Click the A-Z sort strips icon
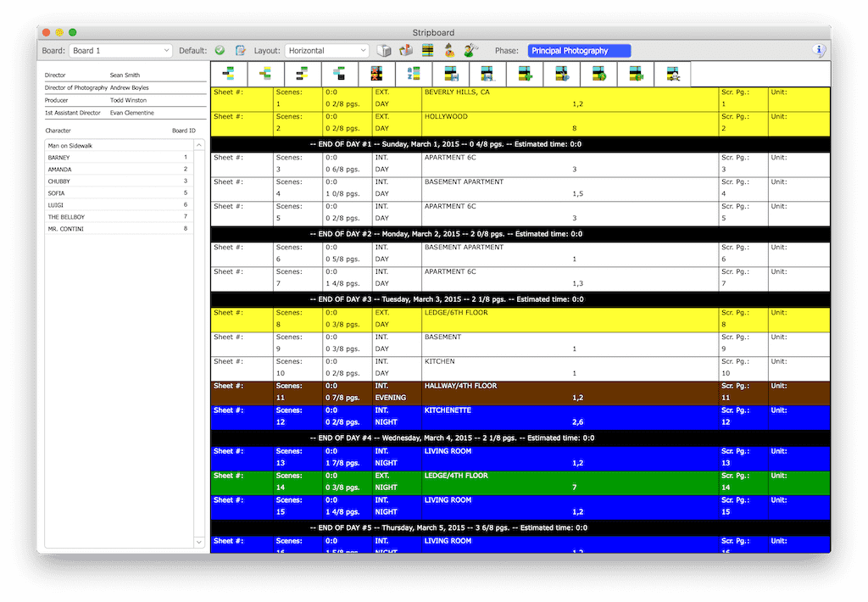Screen dimensions: 868x602 [x=413, y=75]
